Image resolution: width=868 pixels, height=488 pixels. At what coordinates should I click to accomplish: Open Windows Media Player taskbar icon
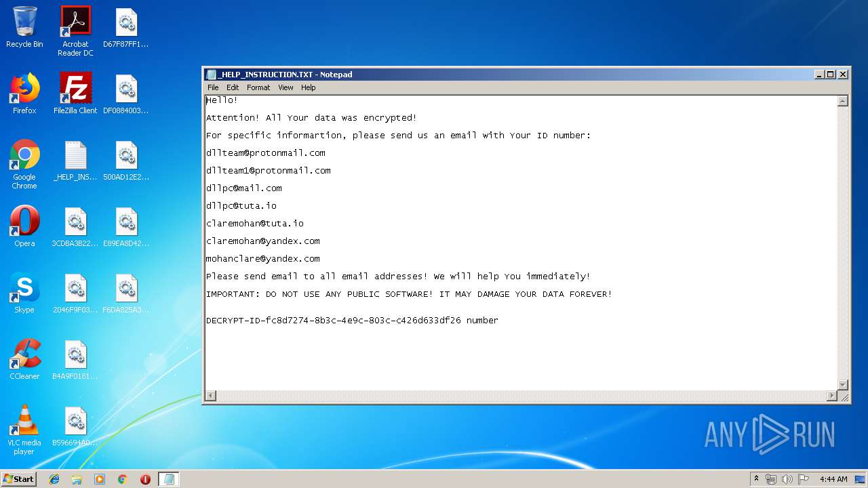[x=100, y=479]
